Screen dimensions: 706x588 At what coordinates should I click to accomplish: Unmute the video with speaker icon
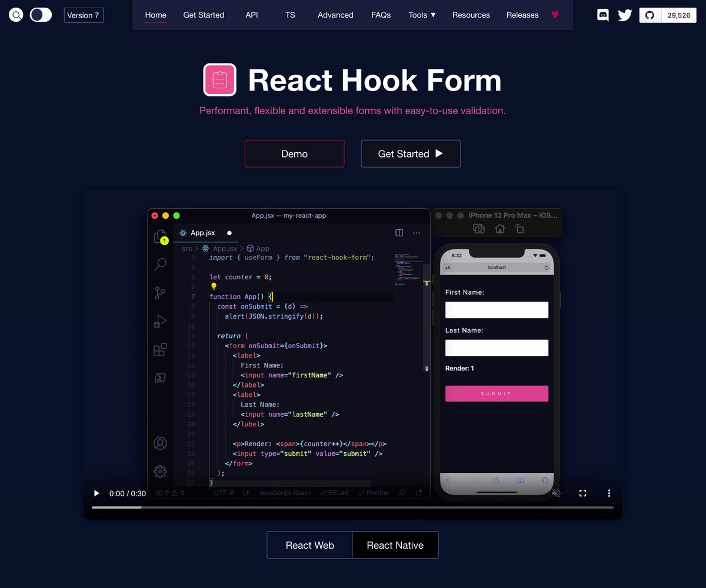click(556, 493)
